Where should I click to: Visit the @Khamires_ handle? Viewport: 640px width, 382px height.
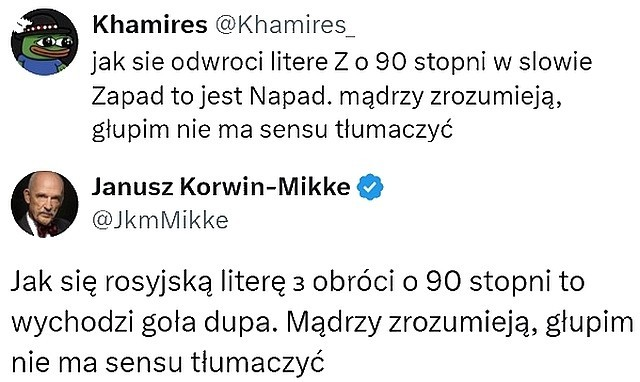285,26
